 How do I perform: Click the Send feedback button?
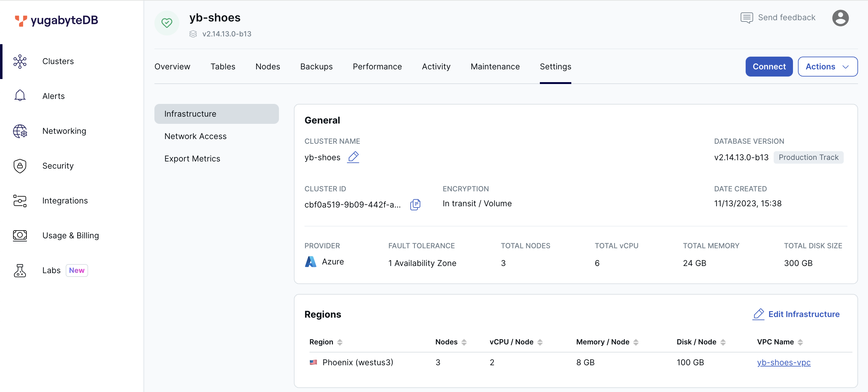tap(778, 17)
